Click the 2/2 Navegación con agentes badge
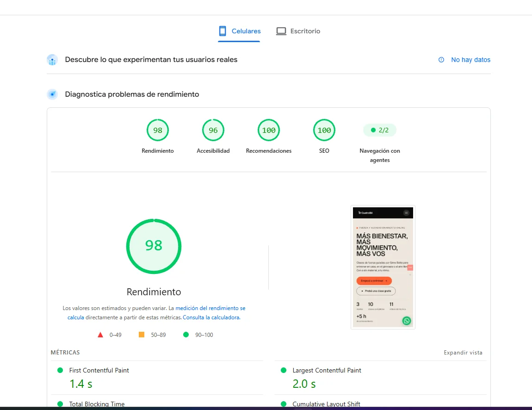 coord(380,130)
